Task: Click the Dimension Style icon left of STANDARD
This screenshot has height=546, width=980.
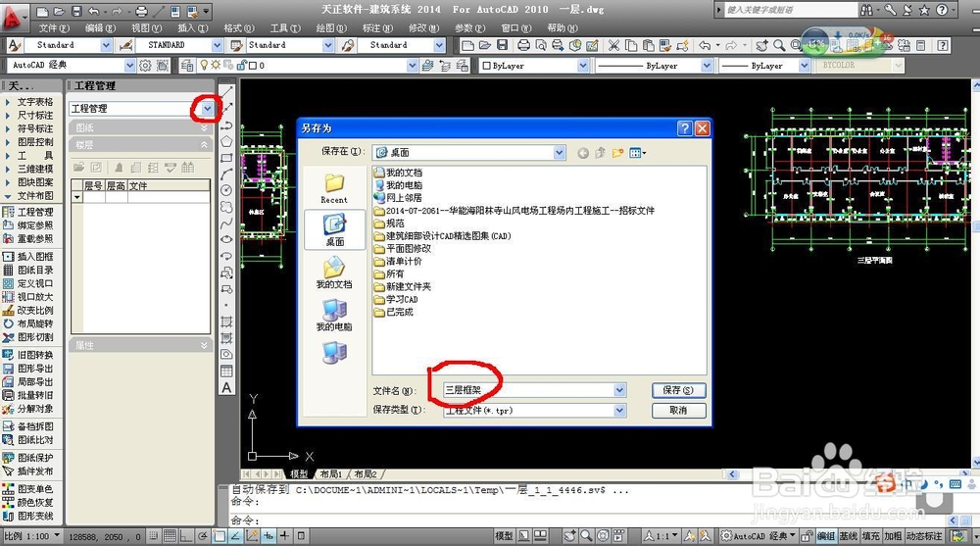Action: [125, 45]
